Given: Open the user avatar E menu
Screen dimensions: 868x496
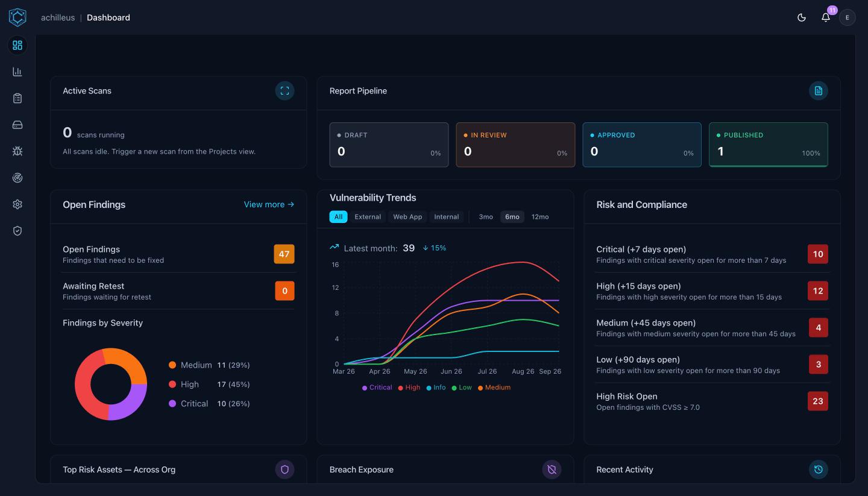Looking at the screenshot, I should pos(848,17).
